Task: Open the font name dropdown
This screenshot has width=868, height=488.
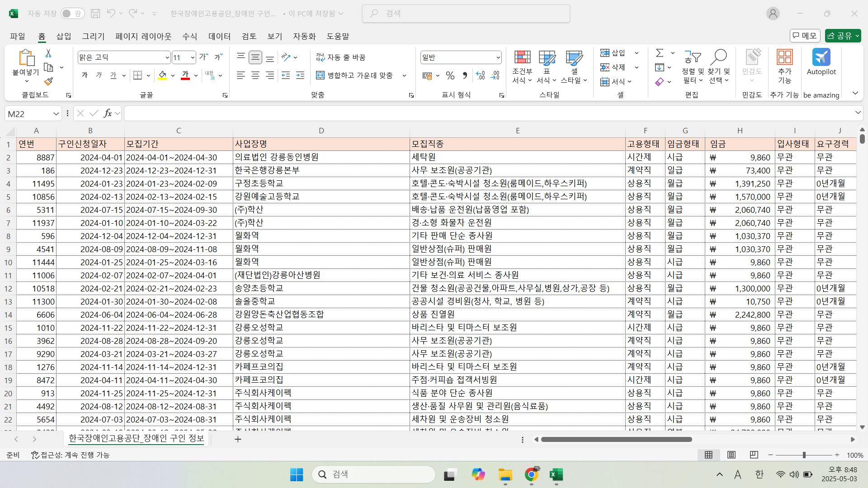Action: click(x=167, y=57)
